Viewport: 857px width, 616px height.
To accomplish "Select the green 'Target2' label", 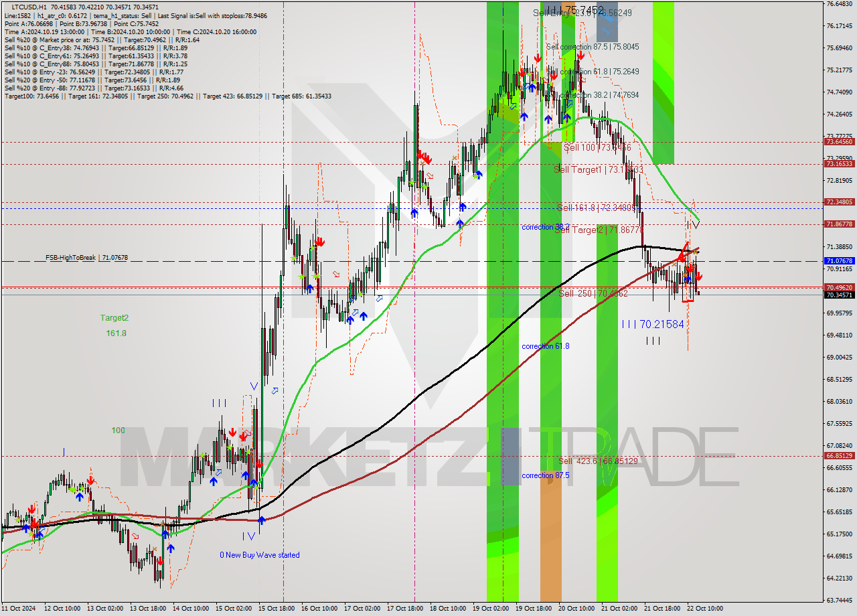I will coord(114,318).
